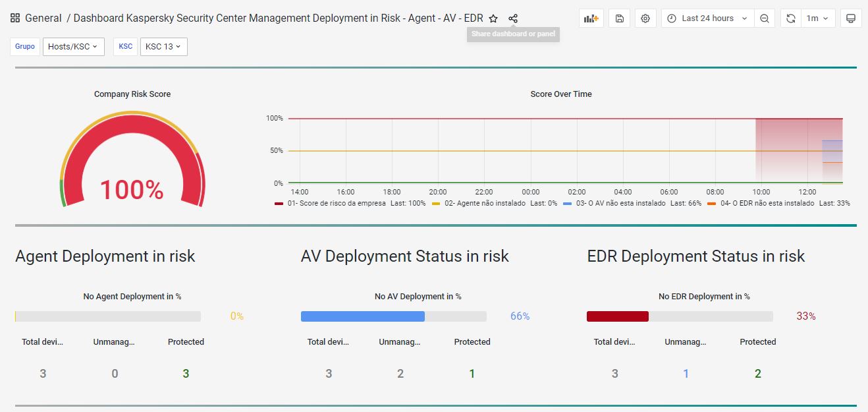This screenshot has width=868, height=412.
Task: Open the Hosts/KSC group dropdown
Action: (73, 47)
